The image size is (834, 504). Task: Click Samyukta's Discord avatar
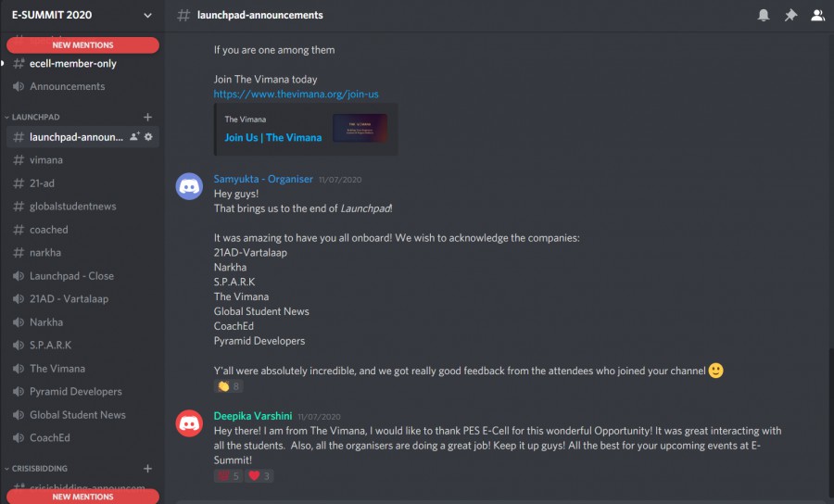[190, 186]
